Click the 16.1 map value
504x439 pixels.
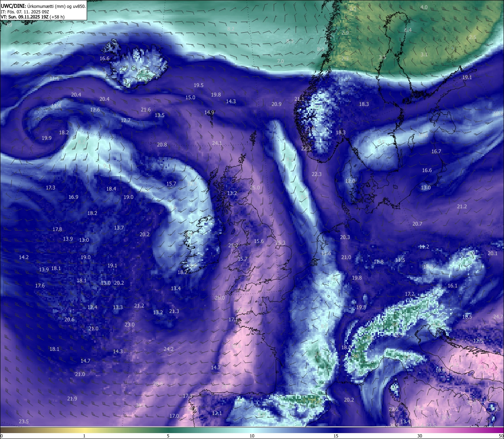click(x=452, y=285)
